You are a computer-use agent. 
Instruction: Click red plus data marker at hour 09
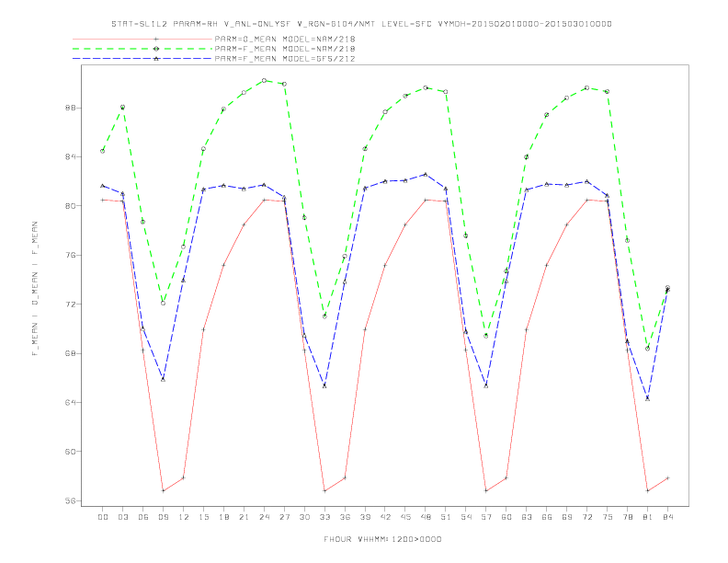pos(163,490)
